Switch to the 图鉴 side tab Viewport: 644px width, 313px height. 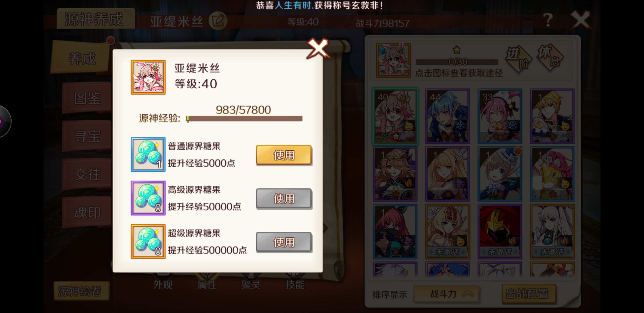tap(87, 98)
